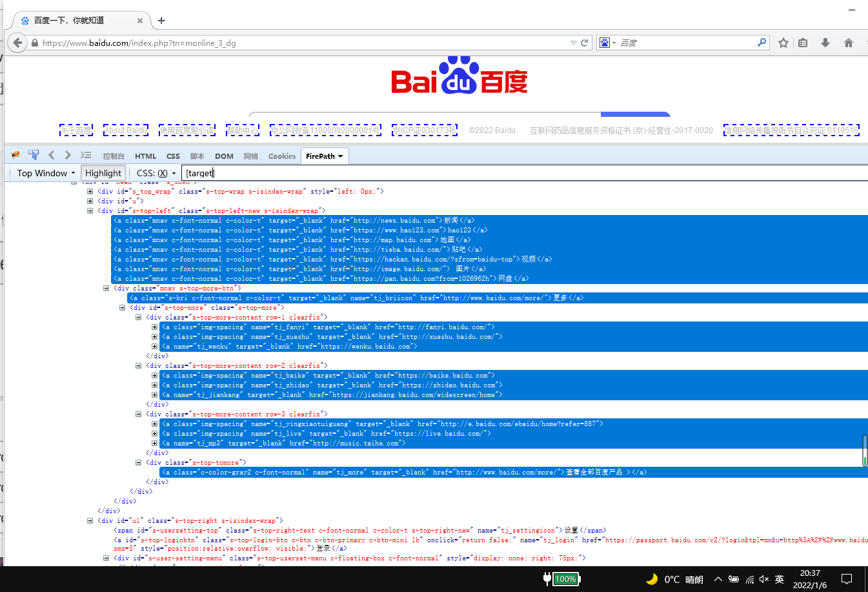Open the downloads arrow icon
The height and width of the screenshot is (592, 868).
(825, 43)
